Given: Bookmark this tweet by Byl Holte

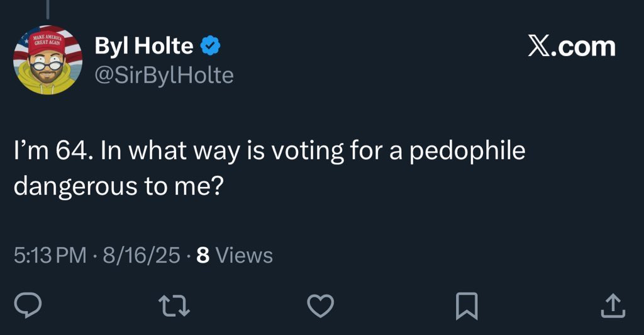Looking at the screenshot, I should coord(467,305).
